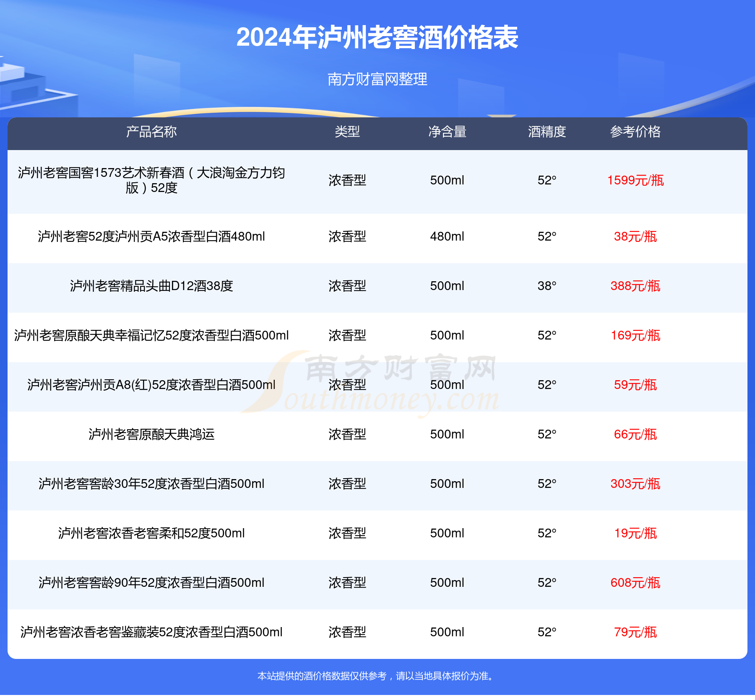The image size is (755, 700).
Task: Select 泸州老窖浓香老窖柔和52度500ml product name
Action: 151,533
